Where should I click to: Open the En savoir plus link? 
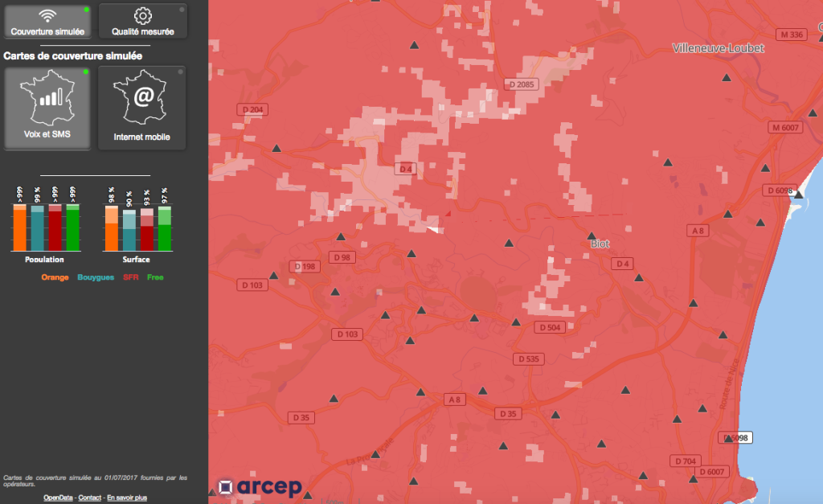(x=127, y=498)
